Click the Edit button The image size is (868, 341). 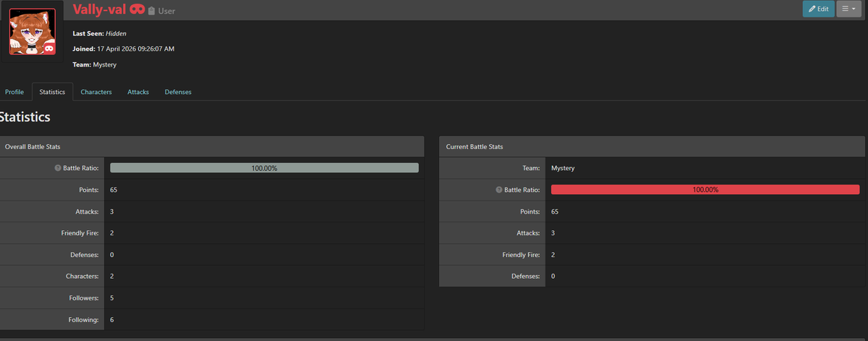[817, 9]
